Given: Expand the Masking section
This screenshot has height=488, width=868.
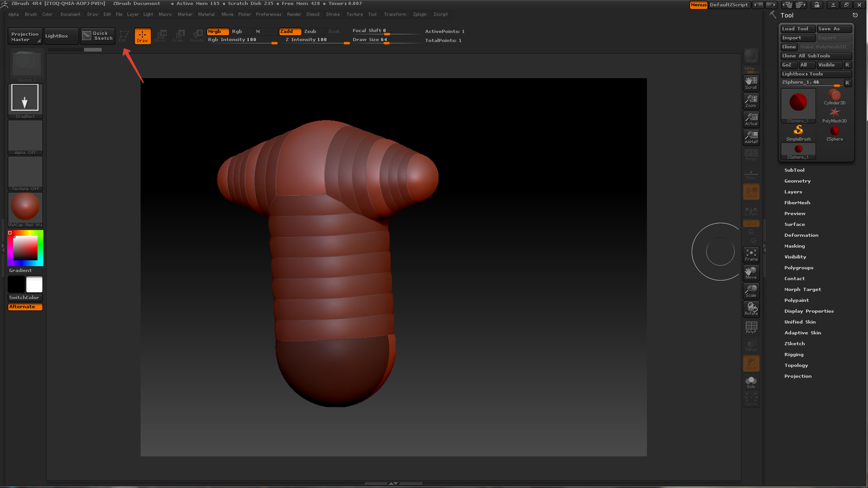Looking at the screenshot, I should [794, 246].
